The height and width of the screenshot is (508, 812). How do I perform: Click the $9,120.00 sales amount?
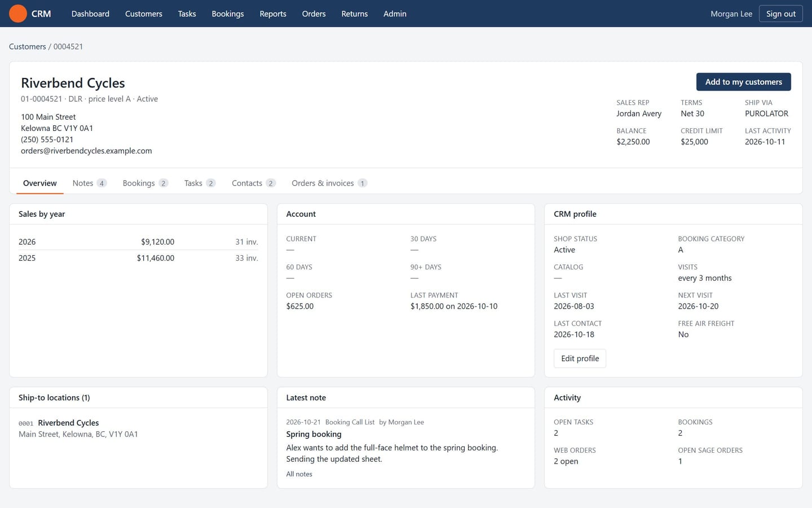(157, 242)
